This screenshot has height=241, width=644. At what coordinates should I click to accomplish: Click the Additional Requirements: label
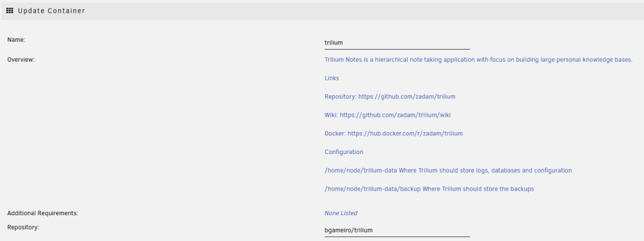coord(43,213)
